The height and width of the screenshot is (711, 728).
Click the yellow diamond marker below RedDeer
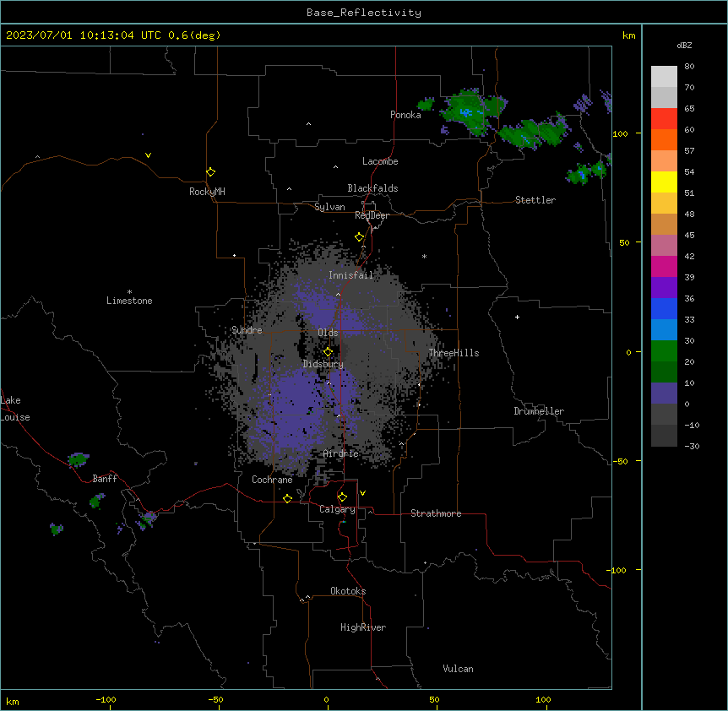point(360,237)
